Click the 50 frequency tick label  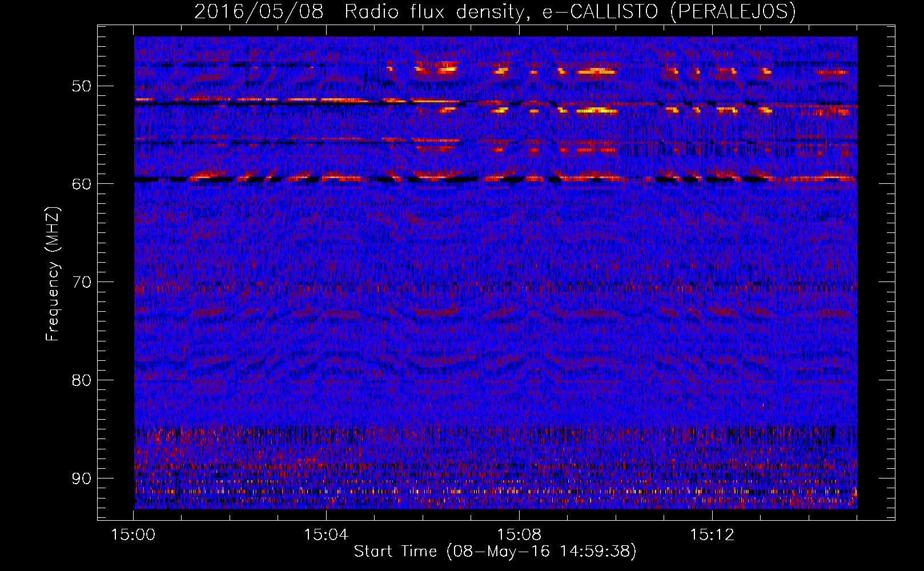[x=82, y=86]
